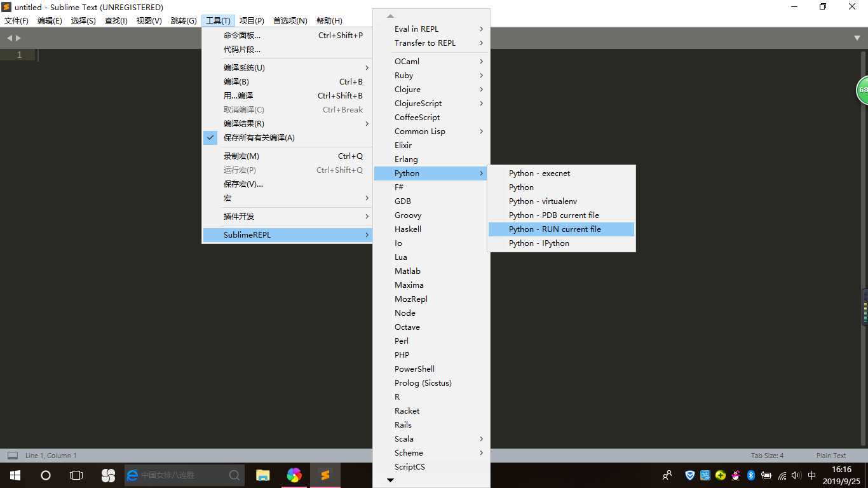
Task: Open the 帮助(H) menu
Action: click(329, 21)
